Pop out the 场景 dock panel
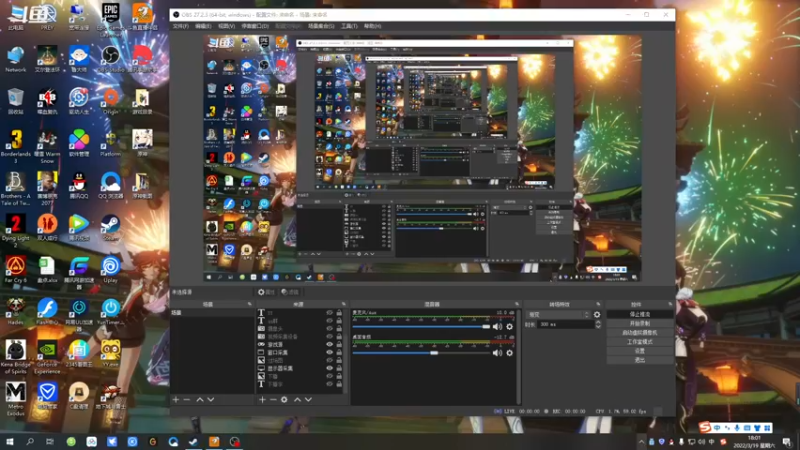The width and height of the screenshot is (800, 450). point(249,304)
